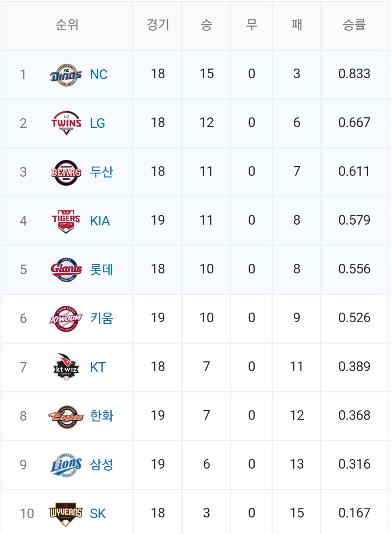
Task: Open the Samsung Lions logo
Action: (66, 465)
